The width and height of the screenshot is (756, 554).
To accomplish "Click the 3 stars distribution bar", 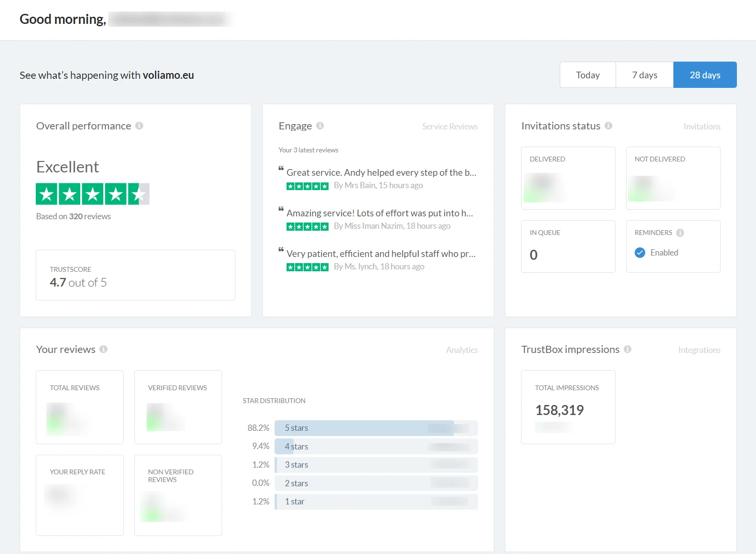I will [376, 465].
